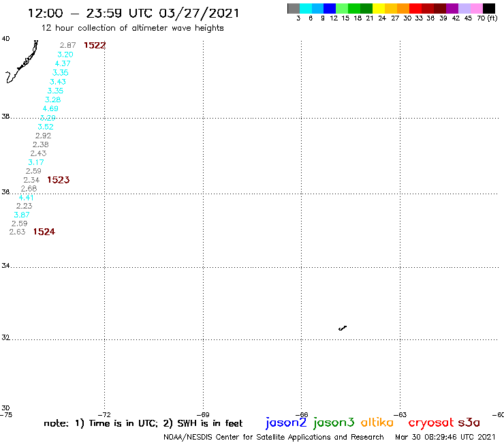
Task: Click the 4.69 wave height value
Action: (50, 108)
